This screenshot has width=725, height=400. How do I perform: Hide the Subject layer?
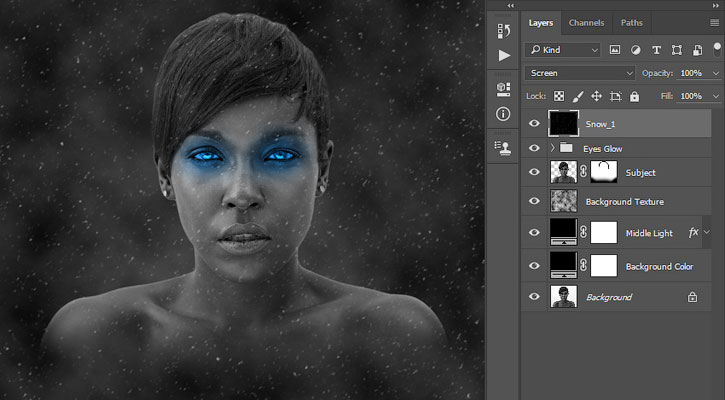pos(534,172)
